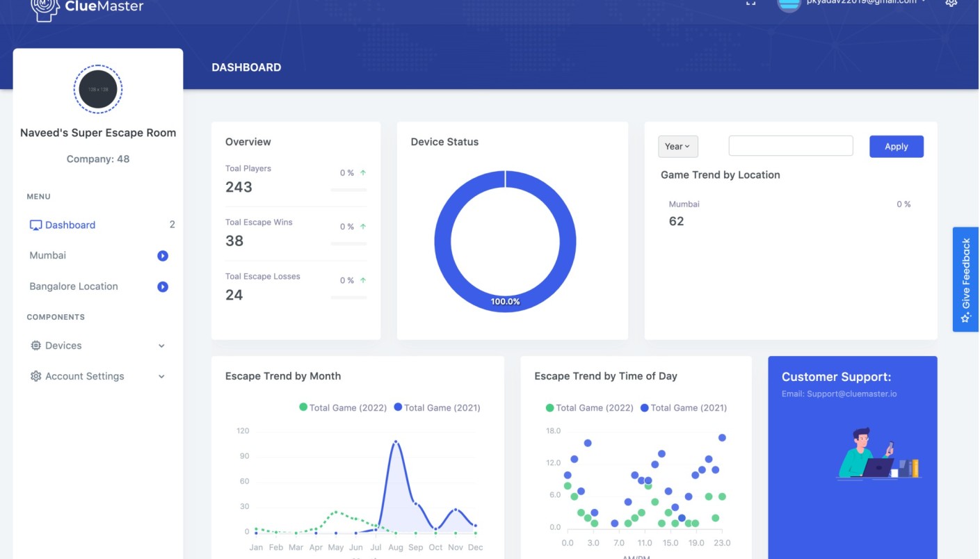Screen dimensions: 980x559
Task: Click the company profile picture placeholder
Action: pyautogui.click(x=98, y=89)
